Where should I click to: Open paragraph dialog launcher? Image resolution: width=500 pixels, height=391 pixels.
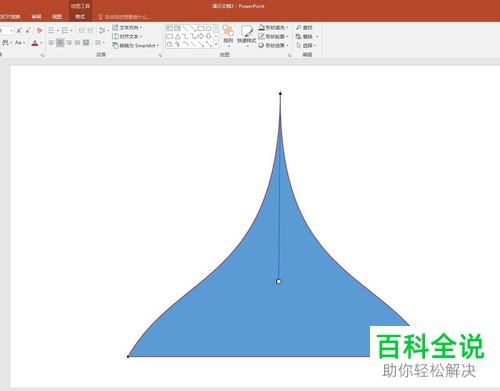pyautogui.click(x=160, y=55)
